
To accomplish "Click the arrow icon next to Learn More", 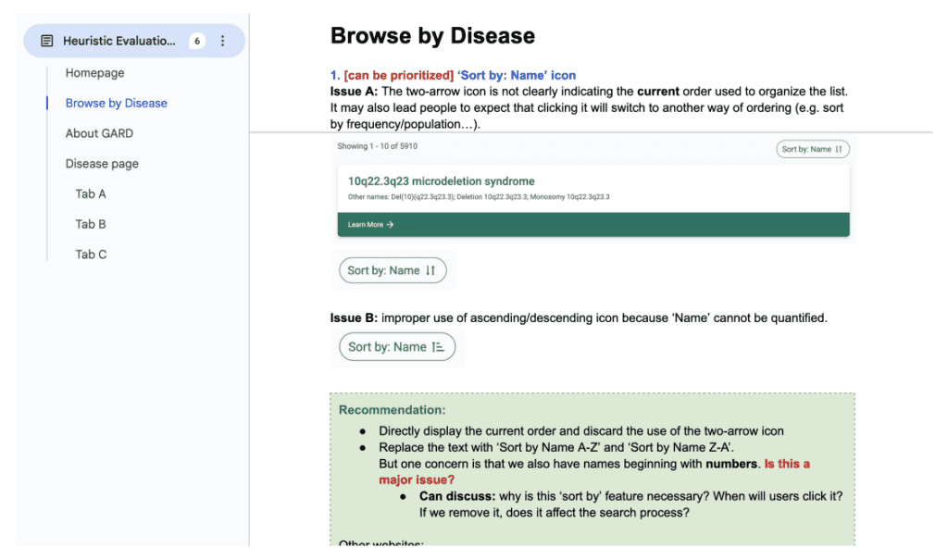I will 390,224.
